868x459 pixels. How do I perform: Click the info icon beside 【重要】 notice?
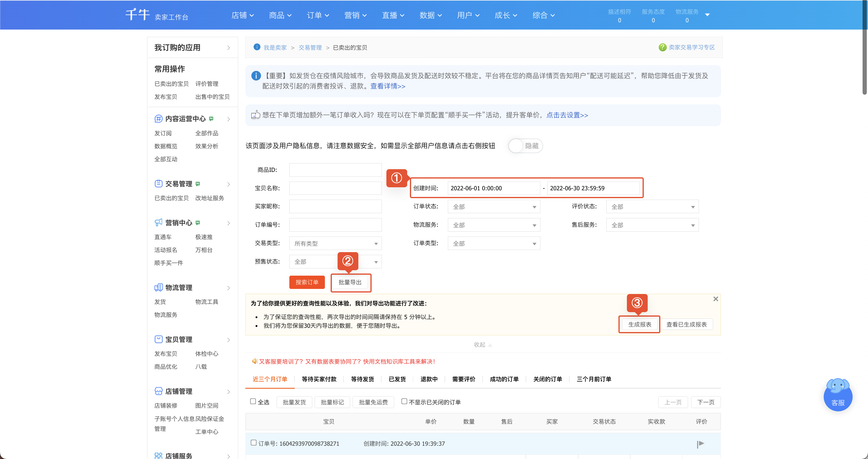coord(256,76)
